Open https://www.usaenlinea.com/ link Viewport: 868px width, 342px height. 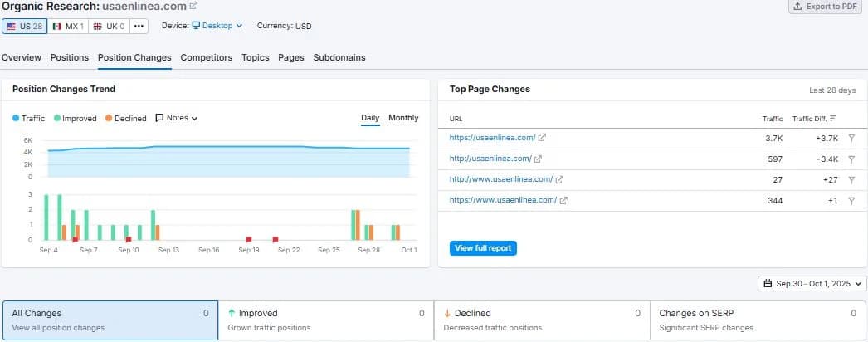[503, 200]
